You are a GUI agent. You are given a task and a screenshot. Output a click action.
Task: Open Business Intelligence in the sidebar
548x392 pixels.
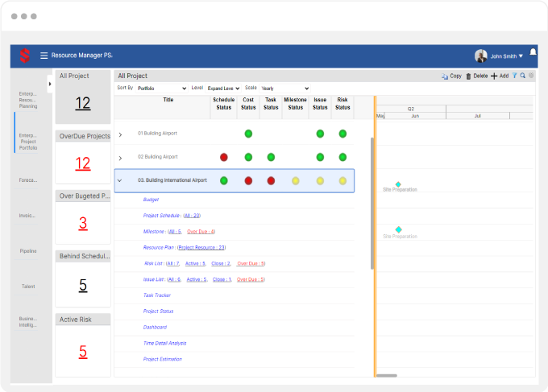pos(28,322)
